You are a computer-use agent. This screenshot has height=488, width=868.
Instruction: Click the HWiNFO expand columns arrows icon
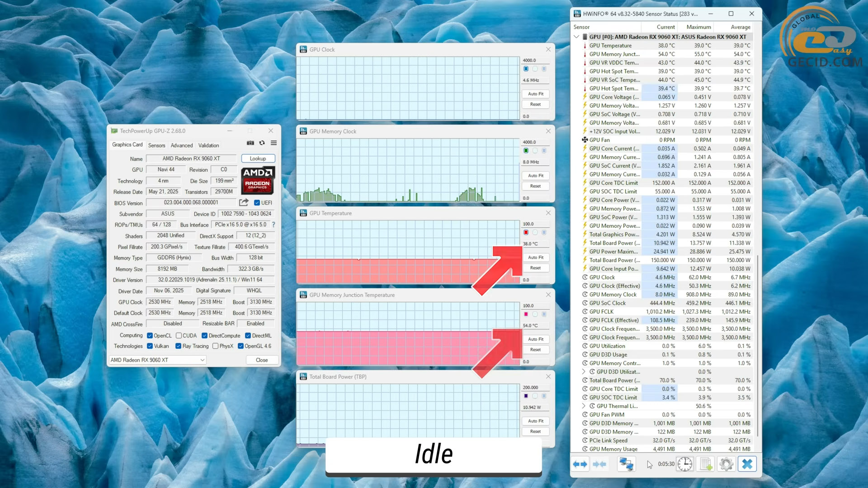(x=580, y=464)
